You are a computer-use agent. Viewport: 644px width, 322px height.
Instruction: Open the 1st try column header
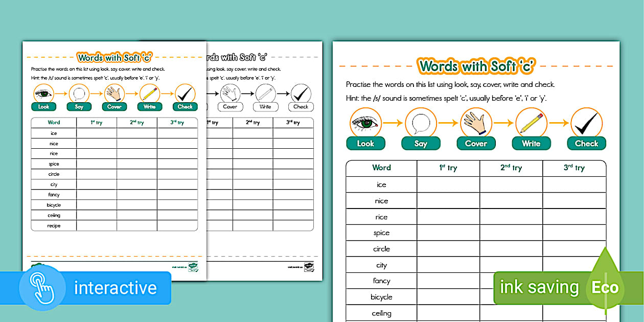[448, 168]
